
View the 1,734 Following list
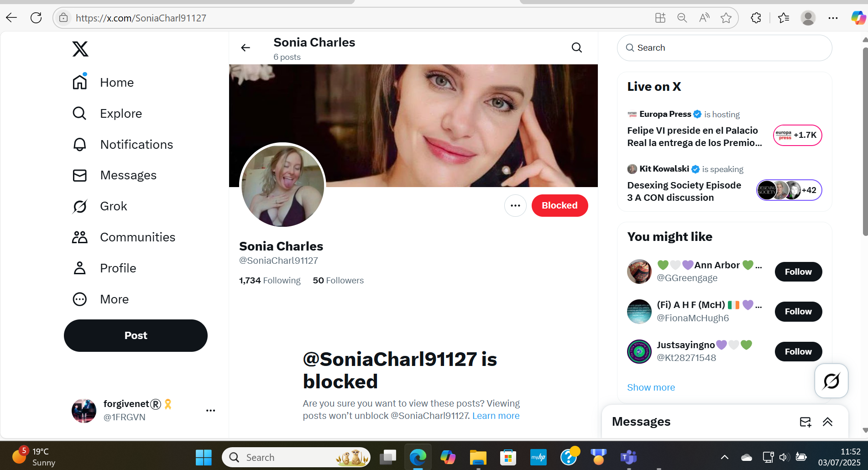tap(270, 281)
